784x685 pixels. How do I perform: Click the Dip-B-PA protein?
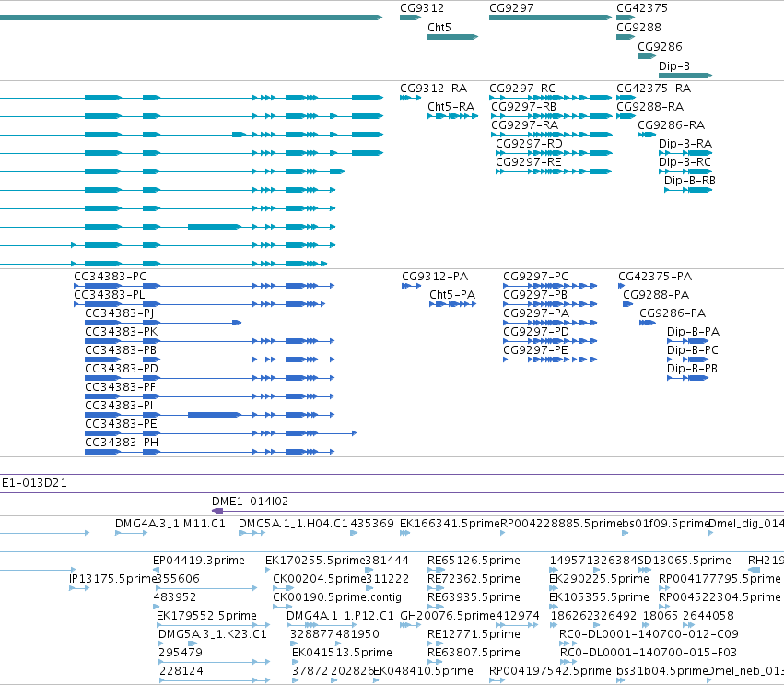(x=693, y=332)
